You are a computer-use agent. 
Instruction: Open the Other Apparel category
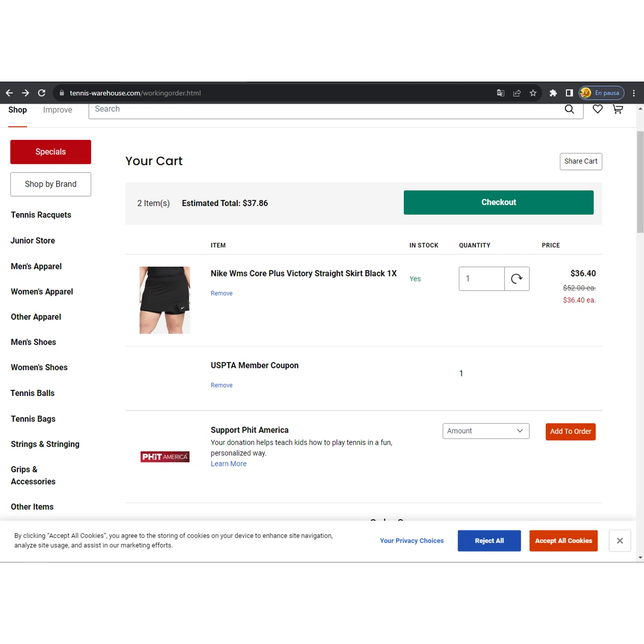(x=36, y=317)
